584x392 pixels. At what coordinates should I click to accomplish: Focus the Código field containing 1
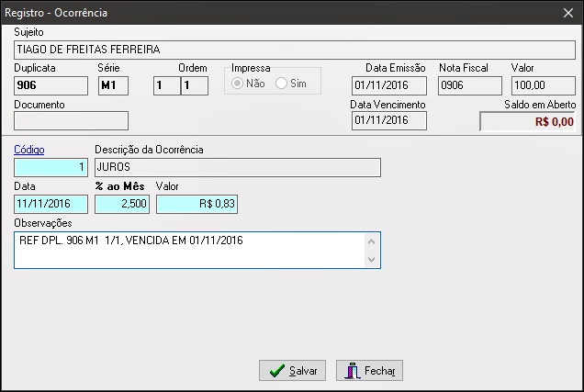click(x=51, y=167)
